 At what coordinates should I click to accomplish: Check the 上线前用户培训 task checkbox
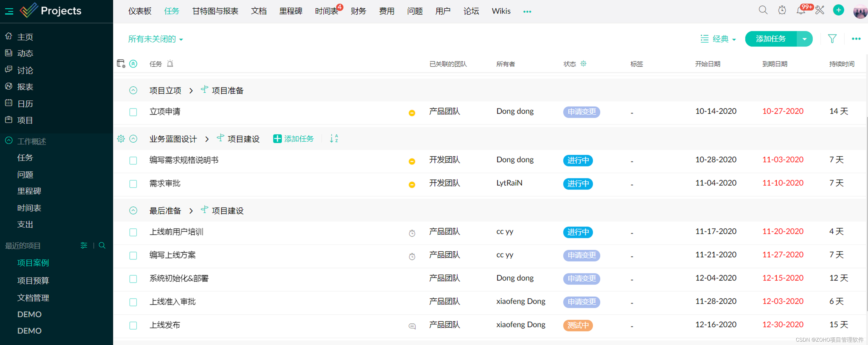pos(133,233)
